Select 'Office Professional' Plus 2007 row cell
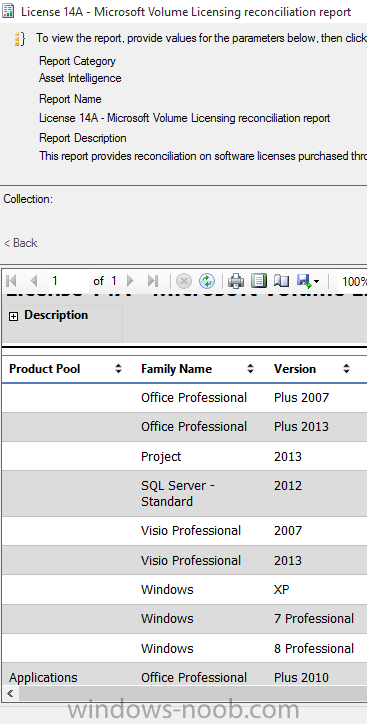 [x=194, y=398]
